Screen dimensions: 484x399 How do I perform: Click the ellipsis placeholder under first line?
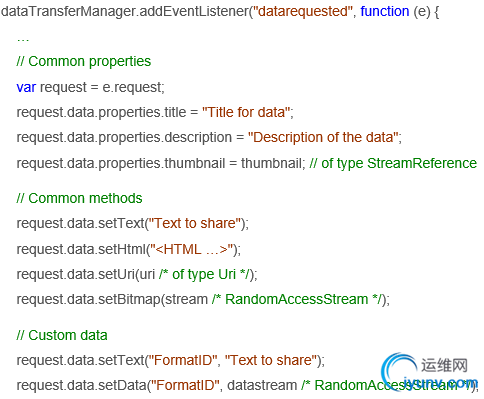point(23,40)
